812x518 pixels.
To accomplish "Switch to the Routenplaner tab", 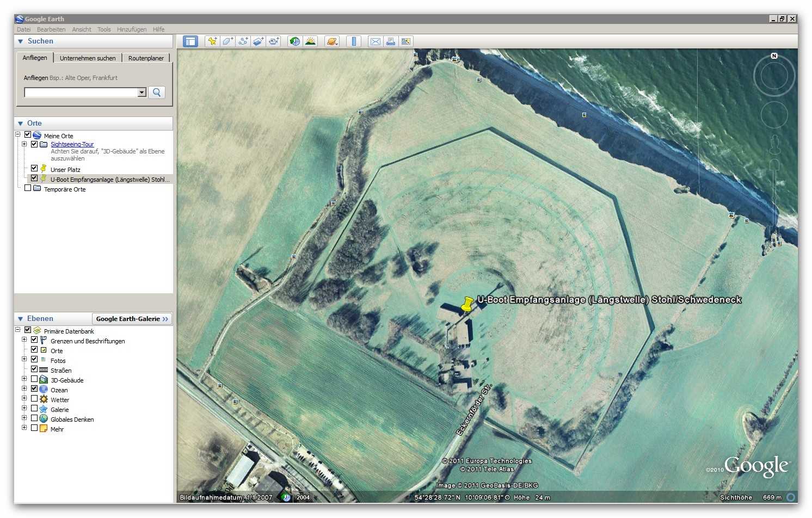I will 146,58.
